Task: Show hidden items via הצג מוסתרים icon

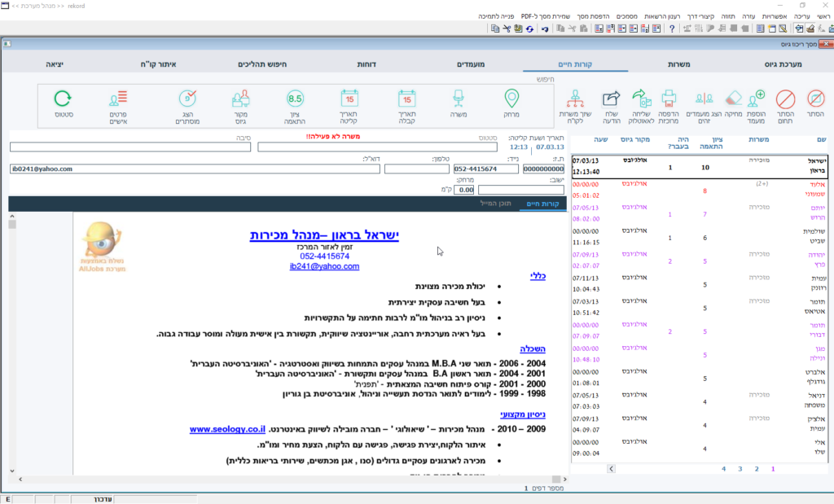Action: 187,99
